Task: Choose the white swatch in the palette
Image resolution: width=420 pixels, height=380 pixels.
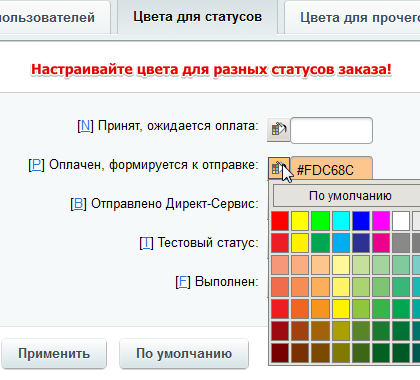Action: coord(401,221)
